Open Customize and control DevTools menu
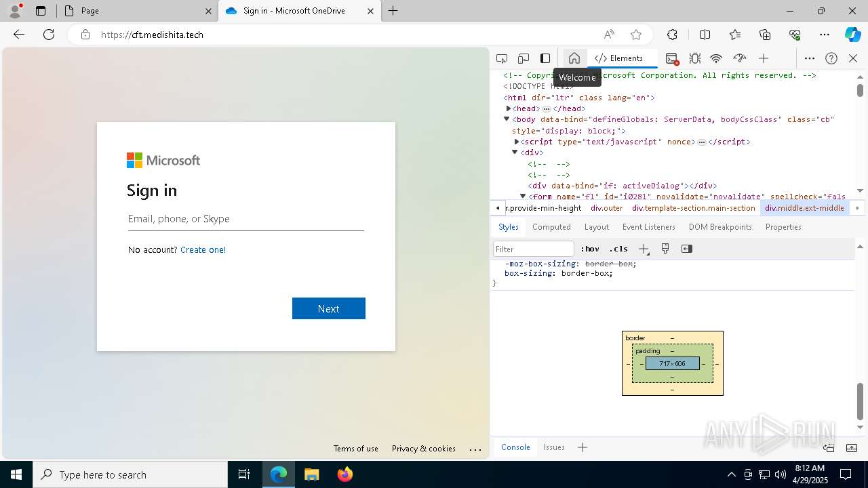Screen dimensions: 868x488 810,58
